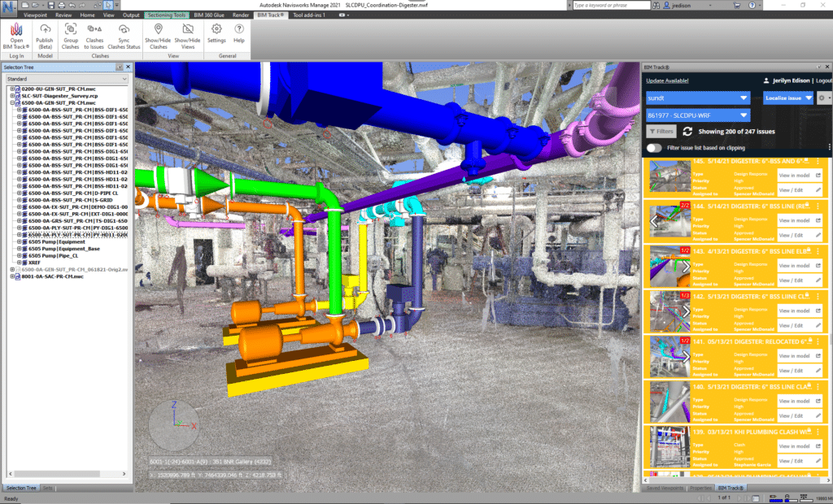Expand the 8001-0A-SAC-PR-CM.nwc tree node
The height and width of the screenshot is (504, 833).
(12, 276)
